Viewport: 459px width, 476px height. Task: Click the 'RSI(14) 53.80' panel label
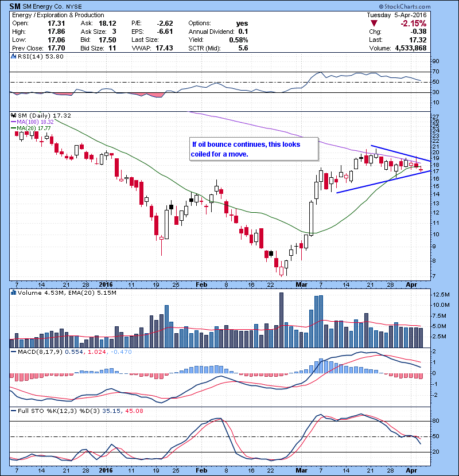pos(41,56)
